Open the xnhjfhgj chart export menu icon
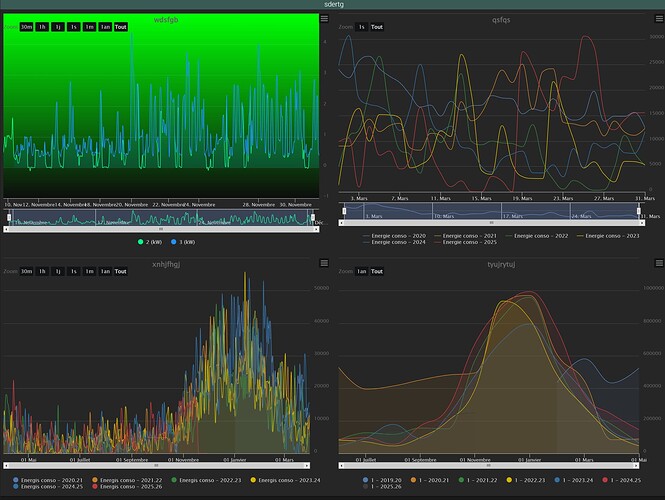Image resolution: width=665 pixels, height=500 pixels. point(323,262)
